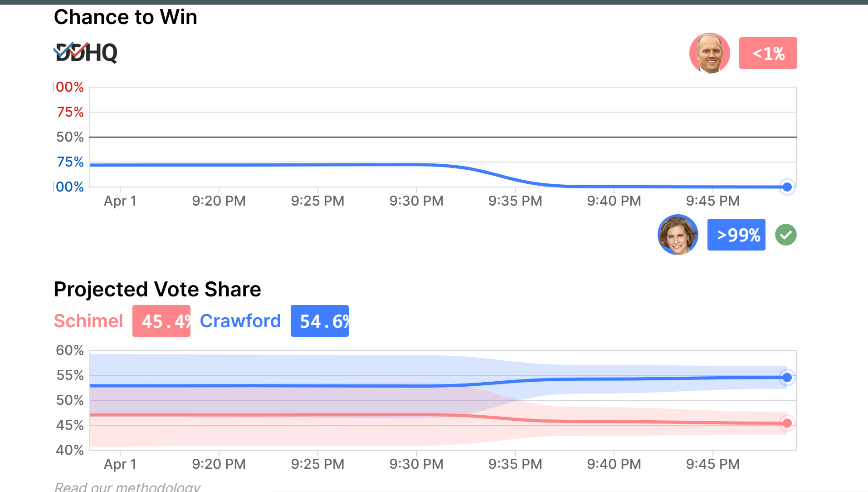868x492 pixels.
Task: Click the bald candidate's portrait photo
Action: [709, 53]
